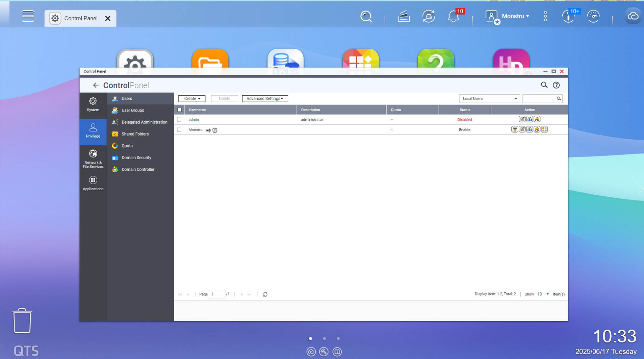Click Change Password key icon for Monstru
The image size is (644, 359).
coord(515,129)
